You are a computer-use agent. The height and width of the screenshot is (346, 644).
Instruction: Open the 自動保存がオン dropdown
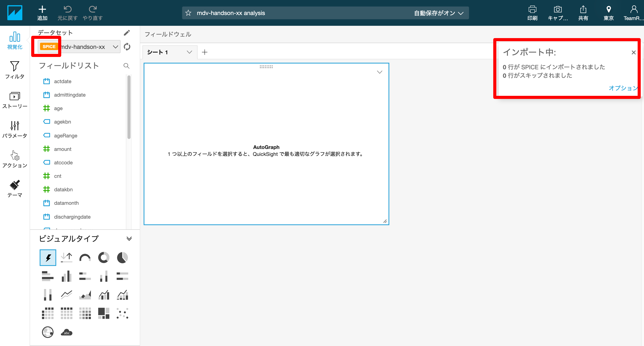[x=439, y=13]
